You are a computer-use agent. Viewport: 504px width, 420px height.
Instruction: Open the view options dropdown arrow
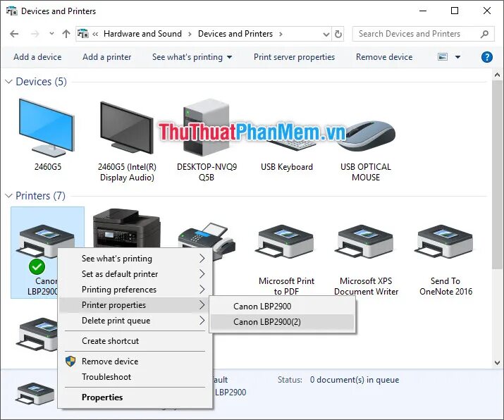click(x=457, y=57)
